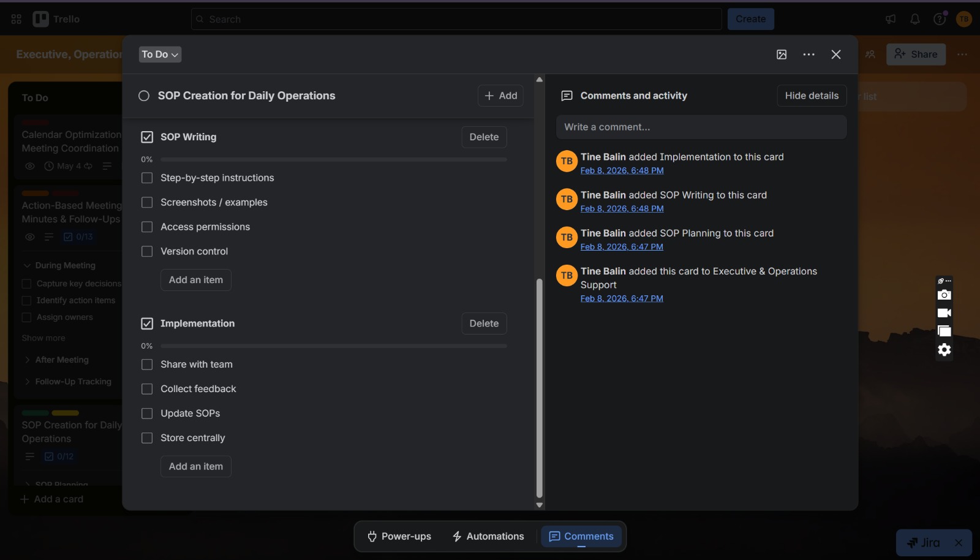980x560 pixels.
Task: Open the Power-ups tab
Action: click(399, 536)
